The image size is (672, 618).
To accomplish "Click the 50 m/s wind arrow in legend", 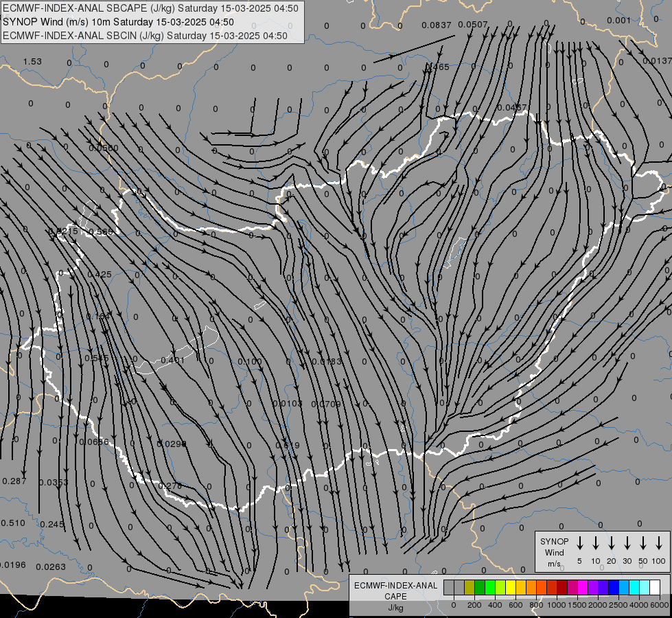I will point(643,543).
